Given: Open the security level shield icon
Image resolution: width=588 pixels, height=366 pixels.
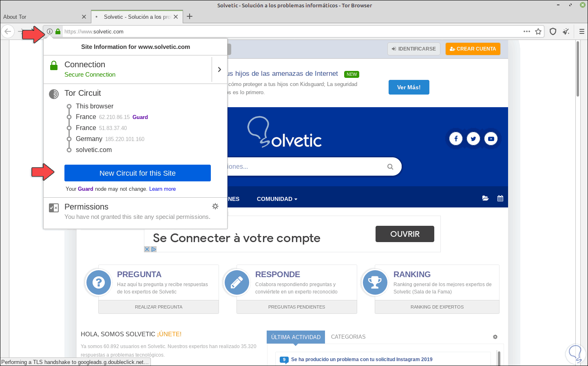Looking at the screenshot, I should pyautogui.click(x=553, y=31).
